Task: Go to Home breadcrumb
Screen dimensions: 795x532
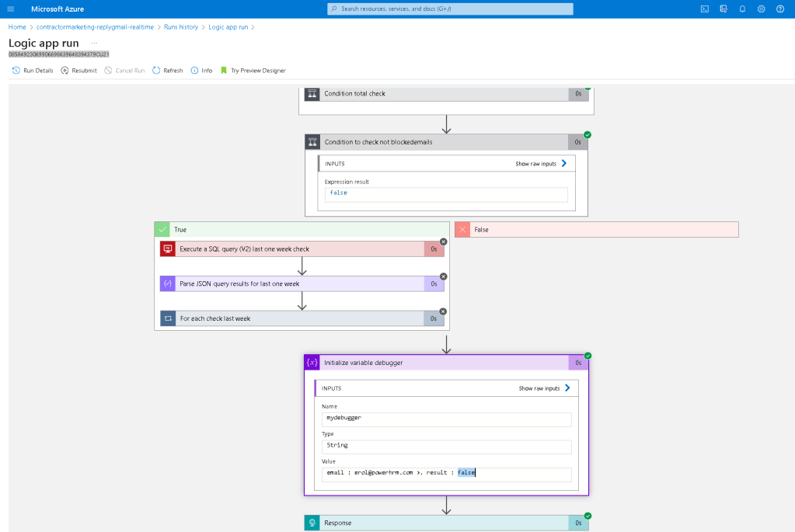Action: click(x=17, y=27)
